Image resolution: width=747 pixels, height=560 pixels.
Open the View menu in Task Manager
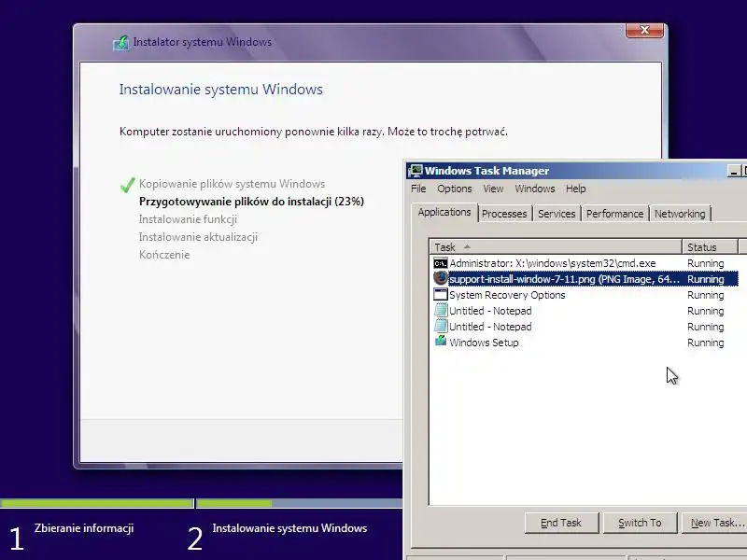(x=493, y=189)
